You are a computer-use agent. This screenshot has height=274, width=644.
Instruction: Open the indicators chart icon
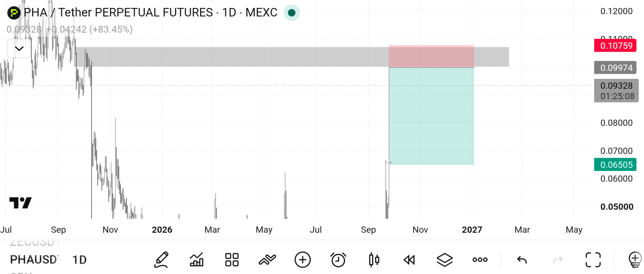[x=196, y=260]
